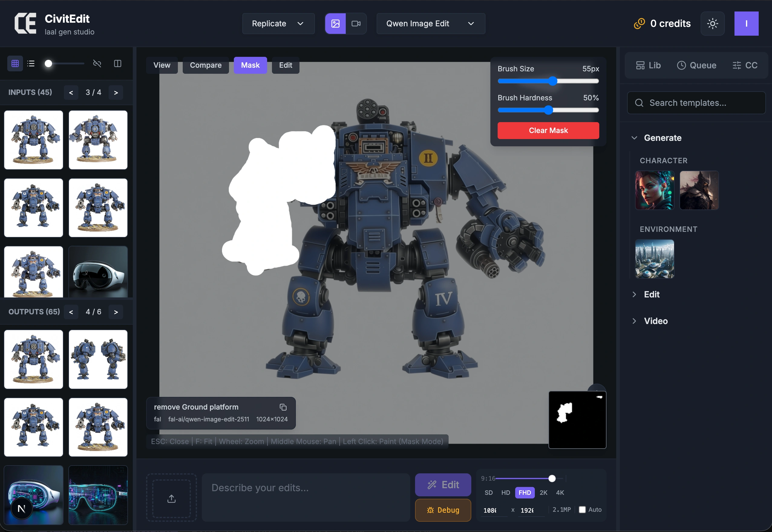Open the Replicate provider dropdown
772x532 pixels.
278,24
